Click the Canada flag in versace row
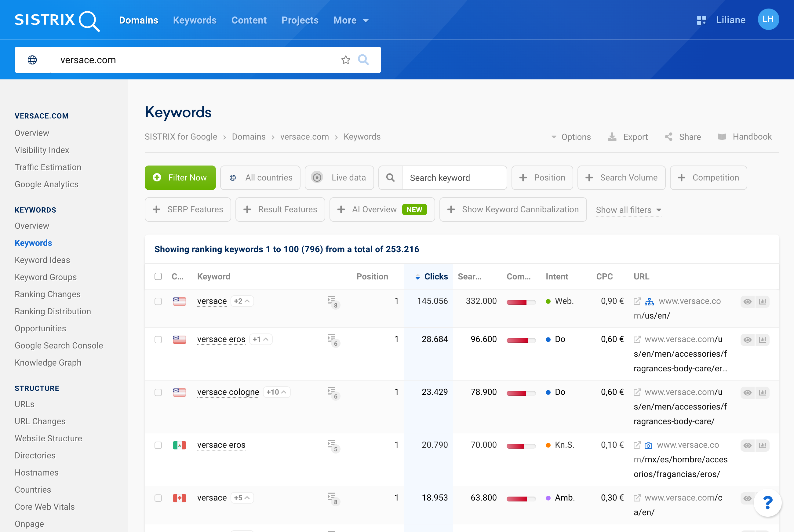The height and width of the screenshot is (532, 794). click(180, 498)
